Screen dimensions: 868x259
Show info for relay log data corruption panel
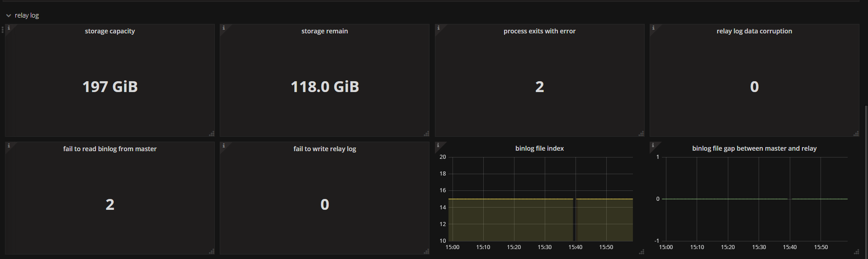coord(653,28)
